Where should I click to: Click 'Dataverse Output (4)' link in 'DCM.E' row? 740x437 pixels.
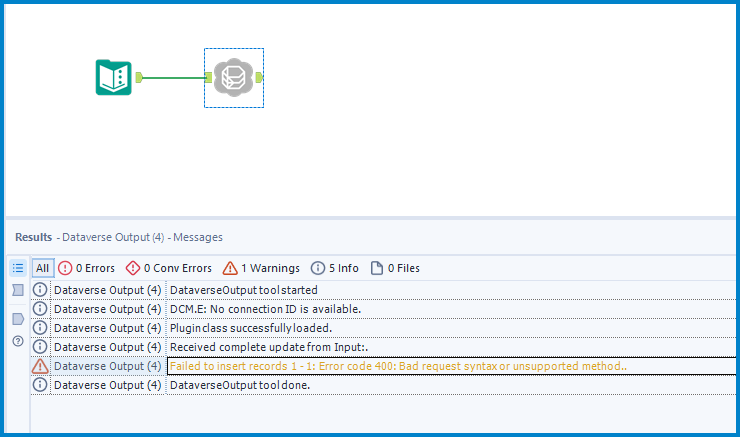tap(108, 309)
